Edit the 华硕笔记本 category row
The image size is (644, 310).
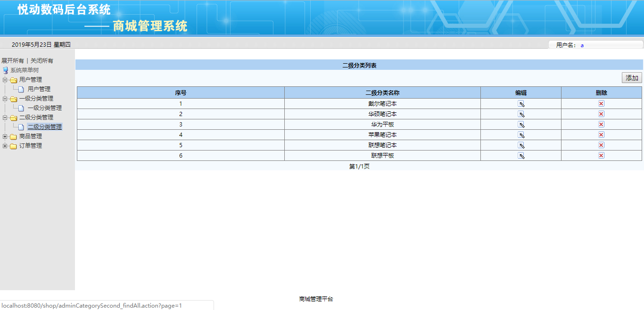[521, 114]
